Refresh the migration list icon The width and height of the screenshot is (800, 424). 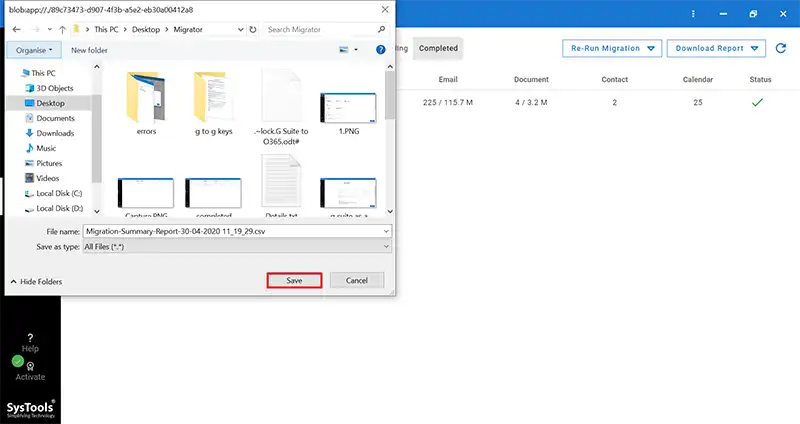781,48
